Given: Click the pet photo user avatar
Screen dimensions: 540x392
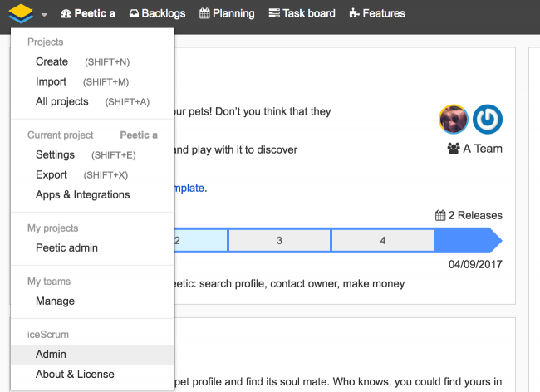Looking at the screenshot, I should (x=454, y=120).
